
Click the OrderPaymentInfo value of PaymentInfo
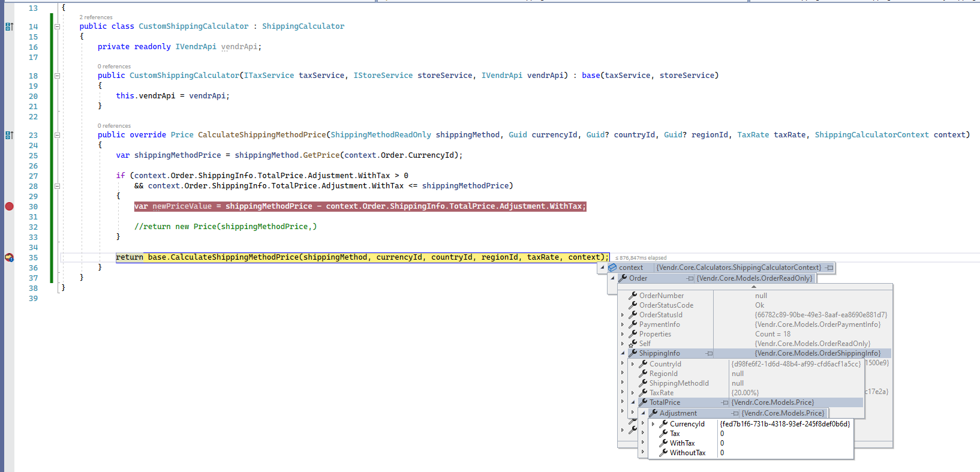click(817, 324)
